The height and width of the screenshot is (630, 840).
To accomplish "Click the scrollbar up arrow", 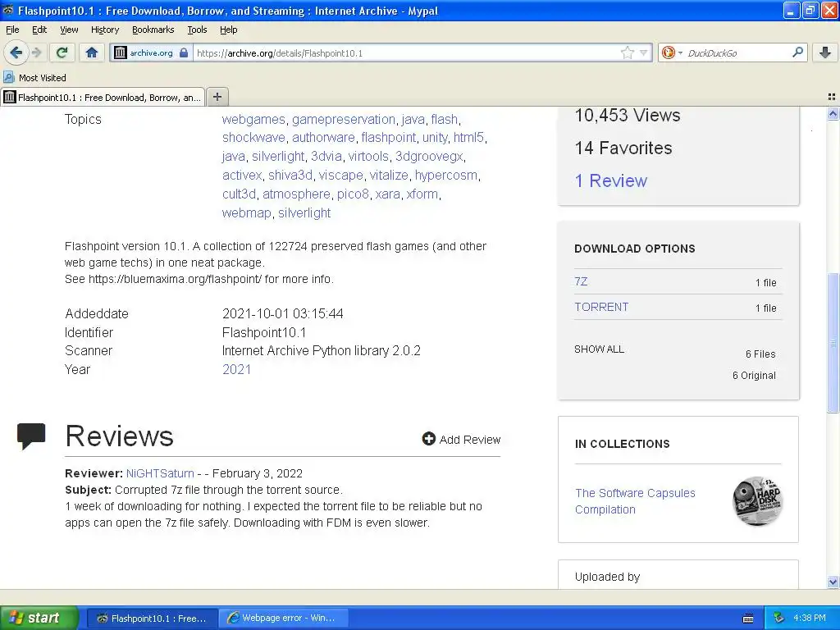I will coord(833,113).
